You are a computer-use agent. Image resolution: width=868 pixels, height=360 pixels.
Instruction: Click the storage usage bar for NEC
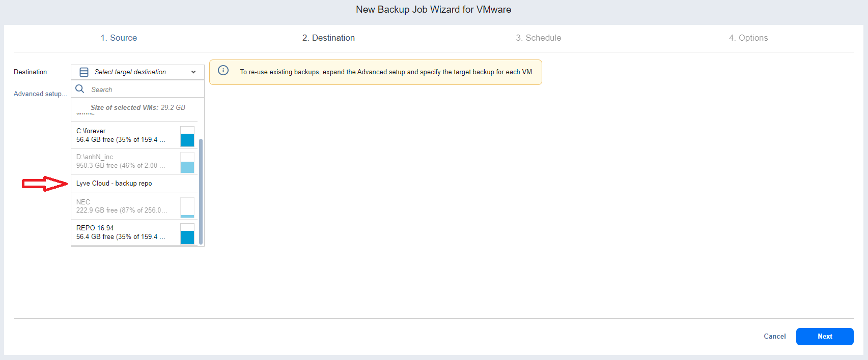pyautogui.click(x=187, y=207)
